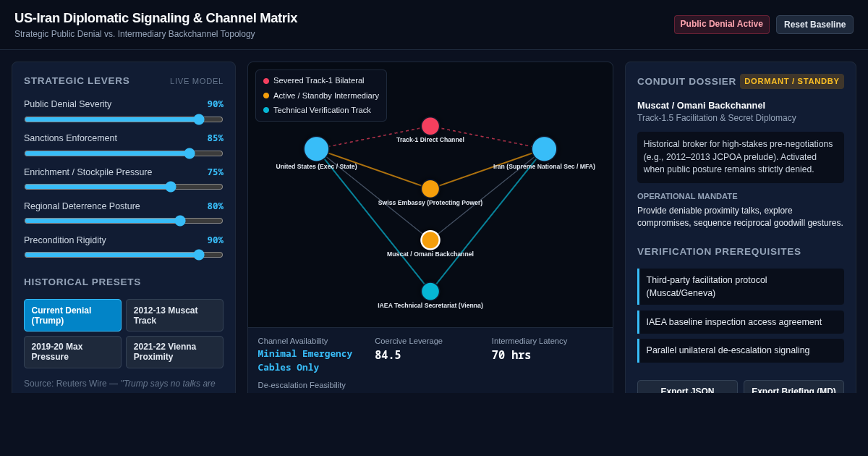
Task: Toggle the Public Denial Active button
Action: tap(721, 25)
